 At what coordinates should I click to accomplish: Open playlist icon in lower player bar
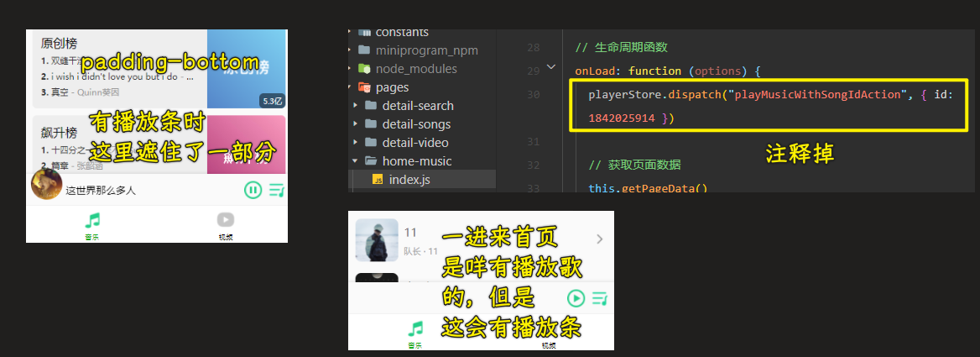pos(600,299)
